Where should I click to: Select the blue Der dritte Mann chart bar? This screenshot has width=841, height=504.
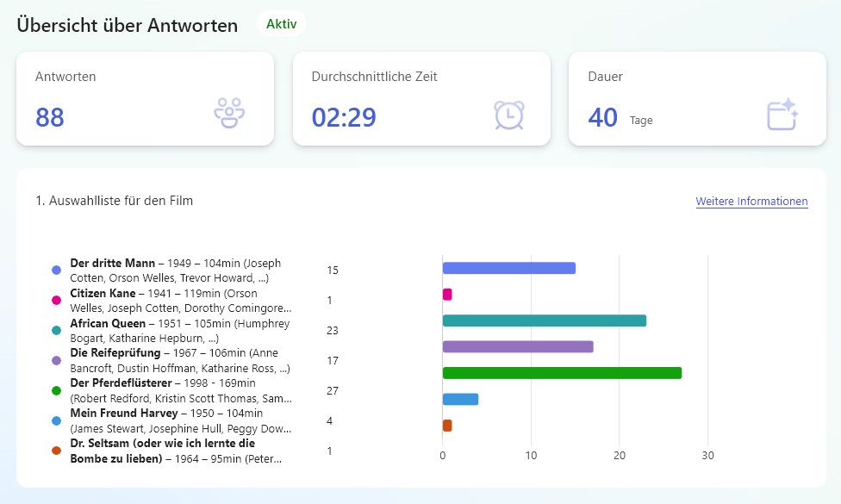(509, 268)
